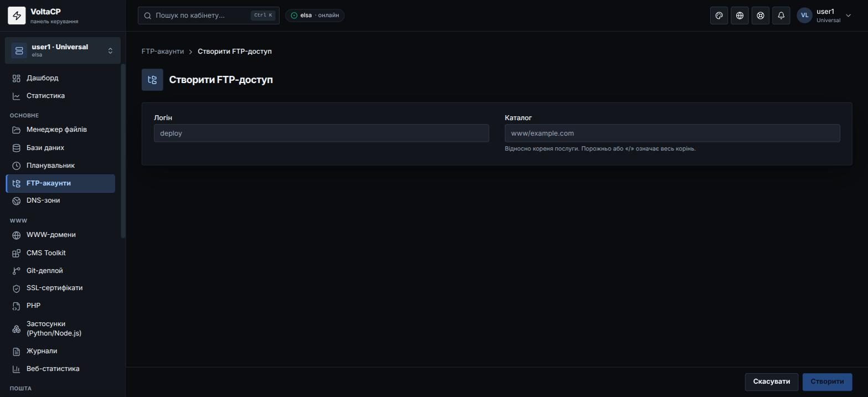The image size is (868, 397).
Task: Click the Пошук по кабінету search box
Action: click(209, 16)
